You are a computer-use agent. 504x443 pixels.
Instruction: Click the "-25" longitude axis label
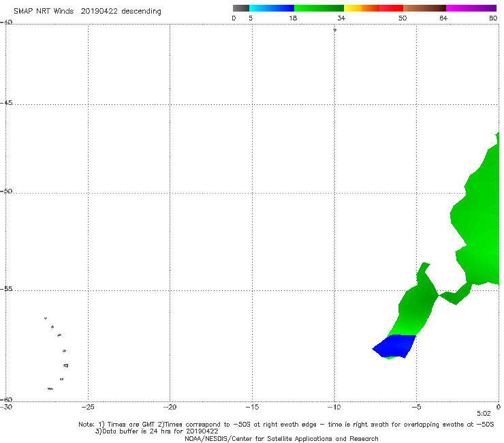88,407
